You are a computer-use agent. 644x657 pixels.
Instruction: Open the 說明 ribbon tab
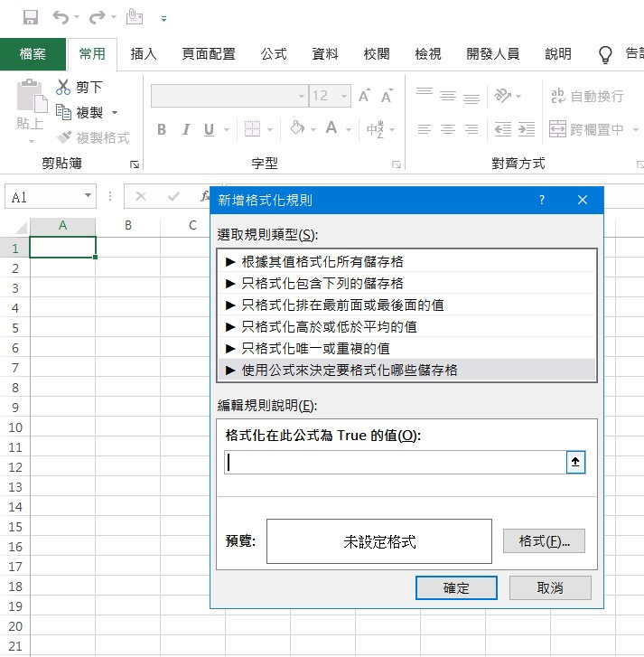tap(558, 54)
